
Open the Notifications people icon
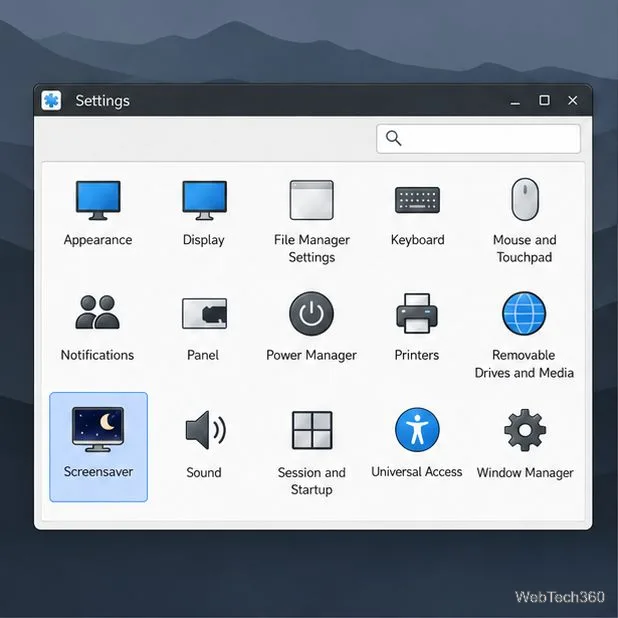97,312
